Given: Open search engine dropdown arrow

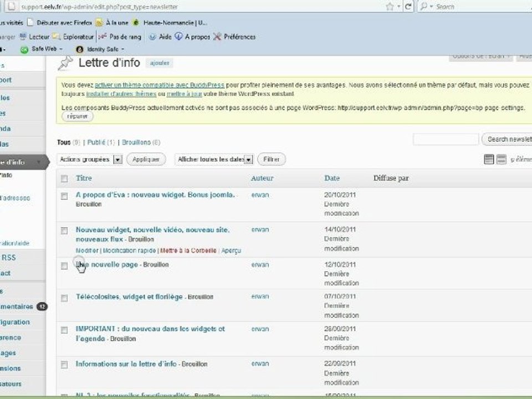Looking at the screenshot, I should [431, 7].
